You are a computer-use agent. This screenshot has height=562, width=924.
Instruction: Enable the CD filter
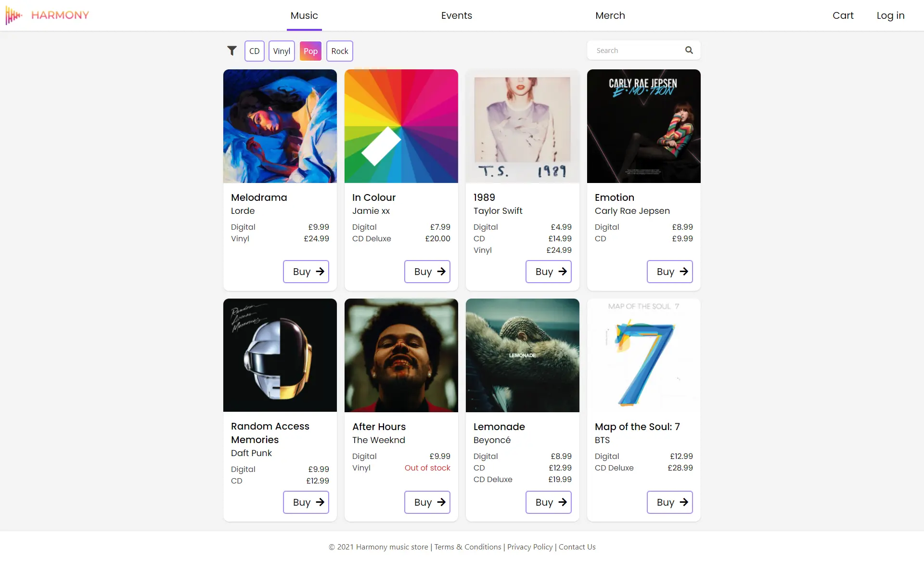click(254, 51)
